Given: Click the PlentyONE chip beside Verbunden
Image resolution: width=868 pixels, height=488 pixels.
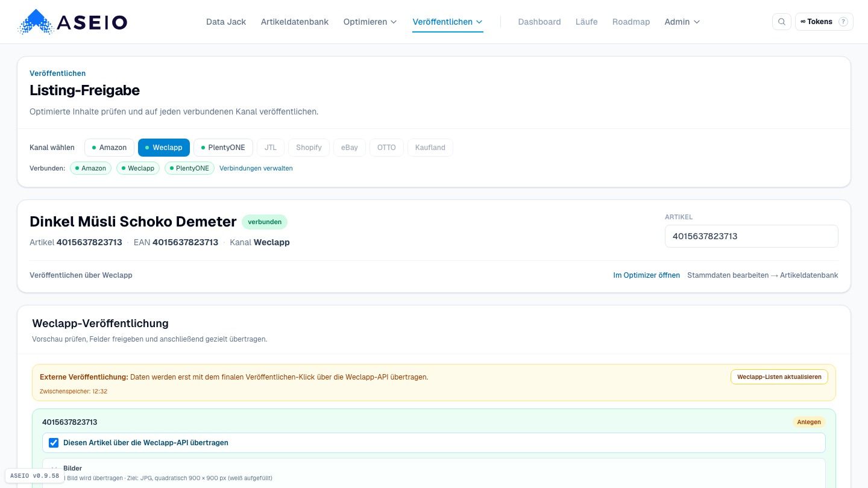Looking at the screenshot, I should 189,168.
